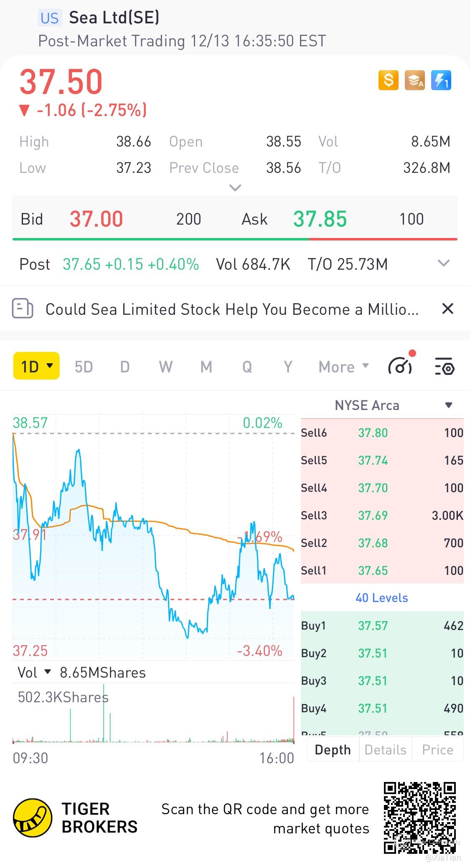This screenshot has width=470, height=868.
Task: Tap the intraday price line chart
Action: click(x=153, y=536)
